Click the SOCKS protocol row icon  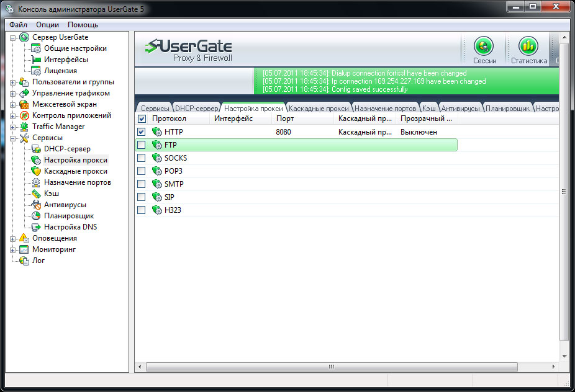(x=157, y=158)
